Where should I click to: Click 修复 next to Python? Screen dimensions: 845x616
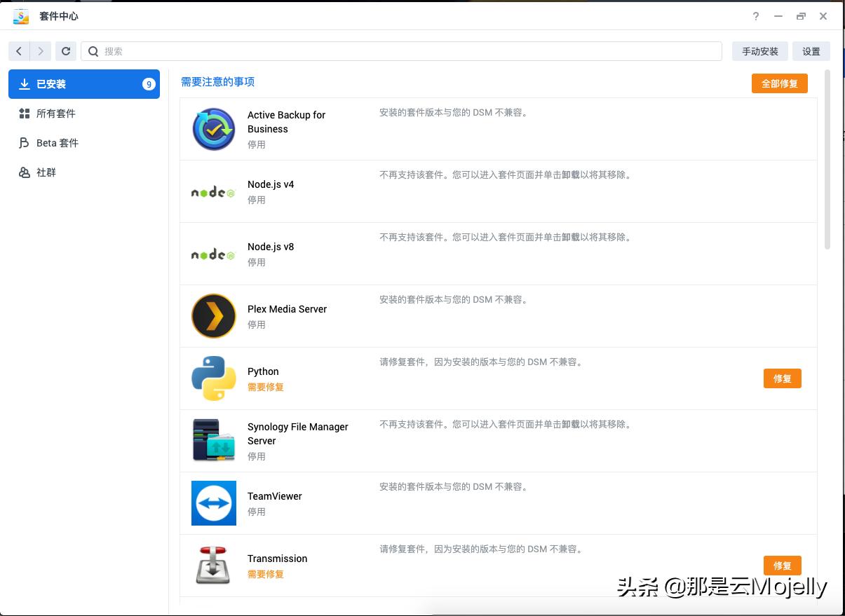(782, 378)
